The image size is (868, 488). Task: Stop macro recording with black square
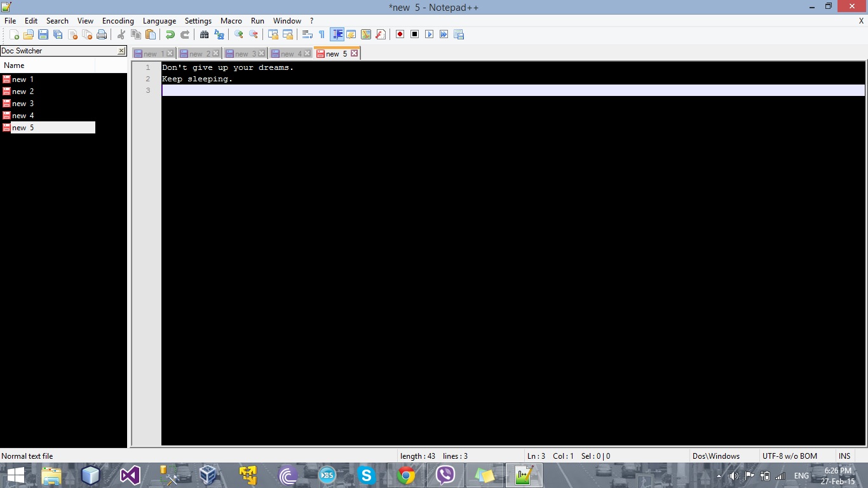click(414, 34)
